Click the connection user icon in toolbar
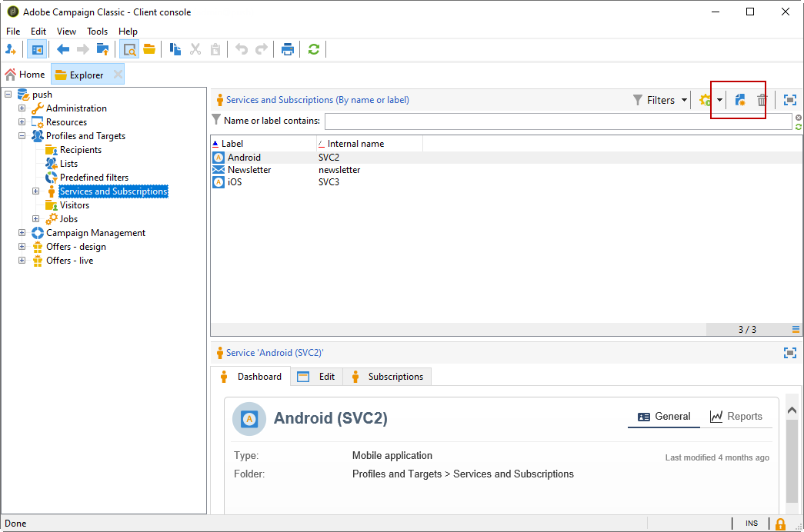 click(x=11, y=50)
